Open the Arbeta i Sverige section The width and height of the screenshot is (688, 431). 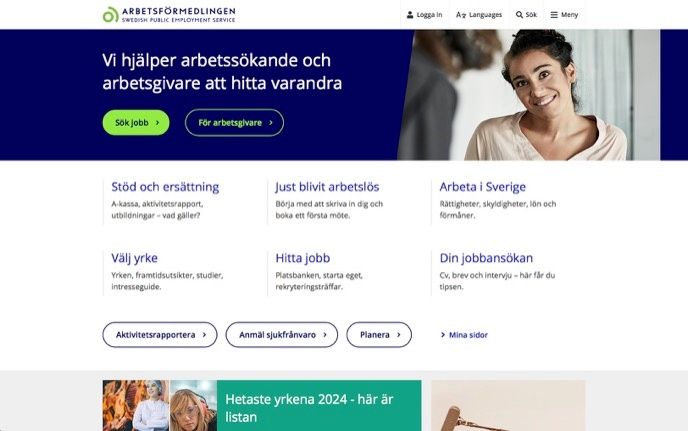tap(483, 187)
